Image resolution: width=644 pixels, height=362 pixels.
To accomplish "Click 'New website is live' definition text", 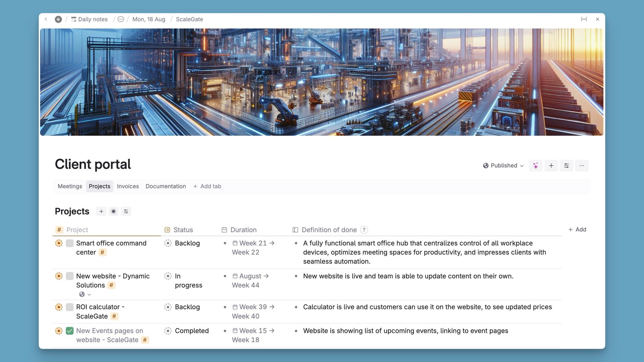I will 408,276.
